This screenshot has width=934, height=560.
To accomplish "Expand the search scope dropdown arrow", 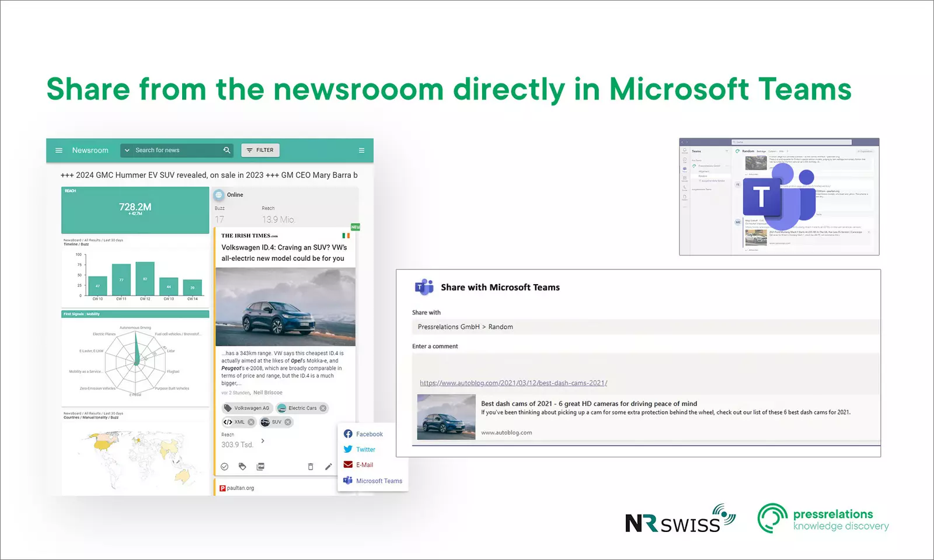I will click(127, 150).
